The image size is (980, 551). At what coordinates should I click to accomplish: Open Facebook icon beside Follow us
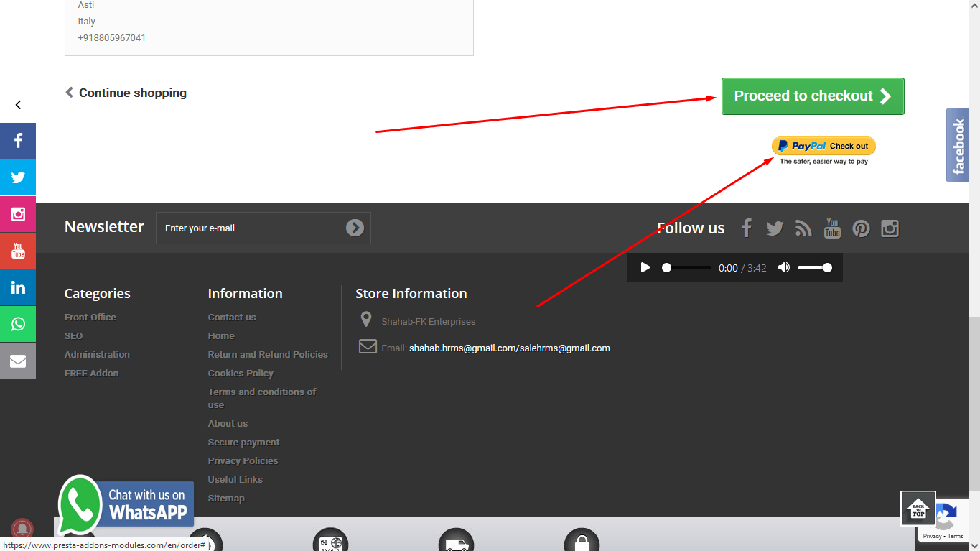click(x=747, y=228)
